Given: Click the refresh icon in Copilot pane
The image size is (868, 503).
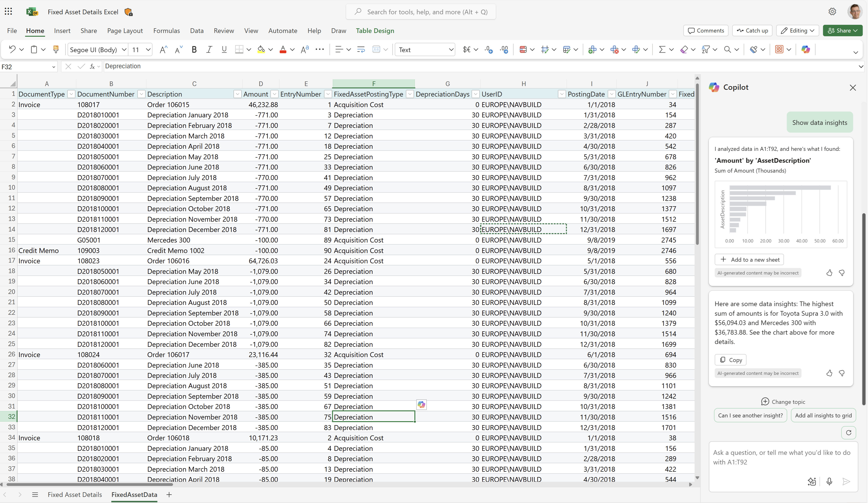Looking at the screenshot, I should (849, 433).
